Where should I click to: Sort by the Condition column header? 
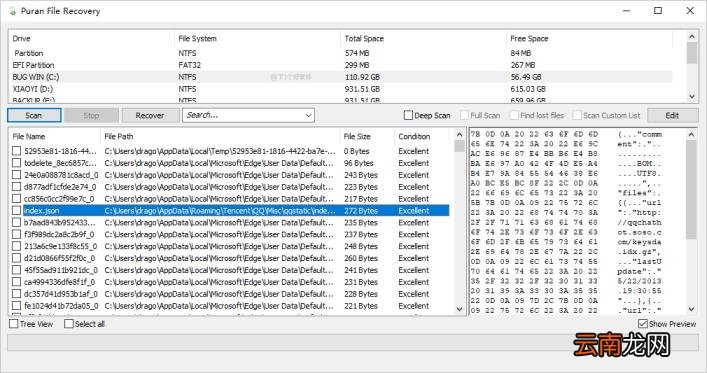pos(422,136)
